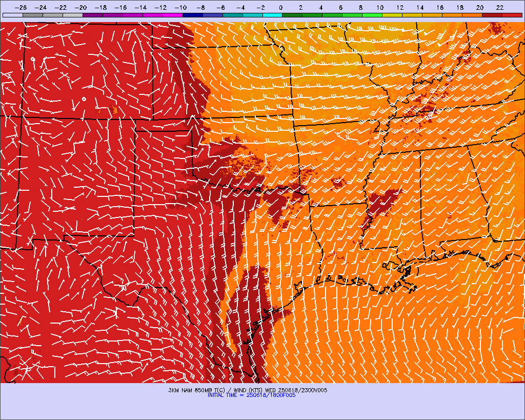The height and width of the screenshot is (420, 525).
Task: Click the 20 scale label
Action: (x=480, y=7)
